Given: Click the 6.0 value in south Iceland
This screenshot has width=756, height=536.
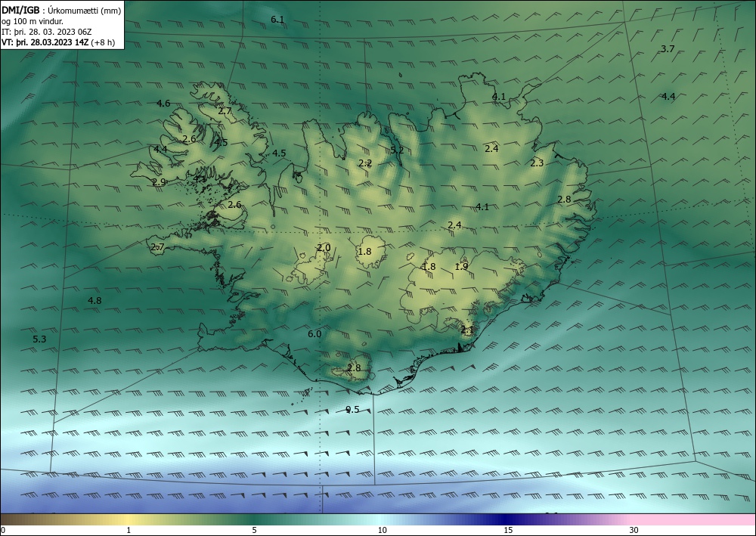Looking at the screenshot, I should click(x=314, y=334).
